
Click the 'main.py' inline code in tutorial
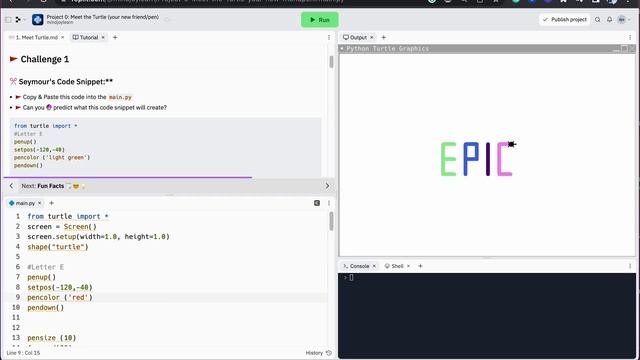tap(120, 97)
